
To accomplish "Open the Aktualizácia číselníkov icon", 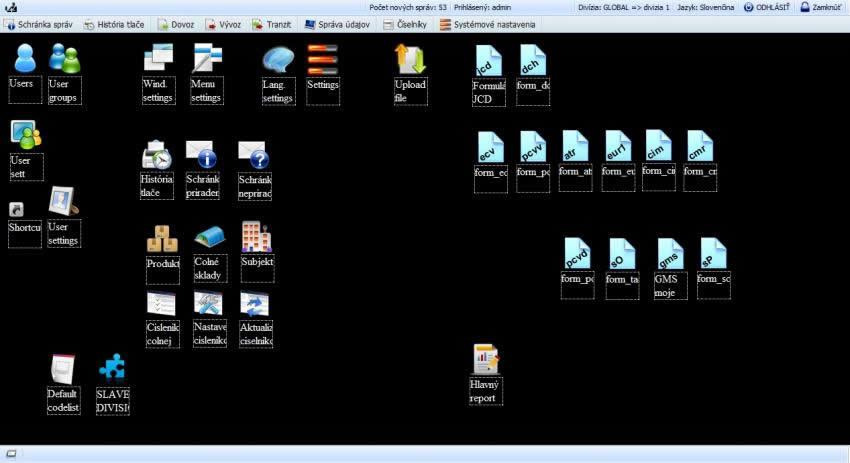I will tap(255, 304).
